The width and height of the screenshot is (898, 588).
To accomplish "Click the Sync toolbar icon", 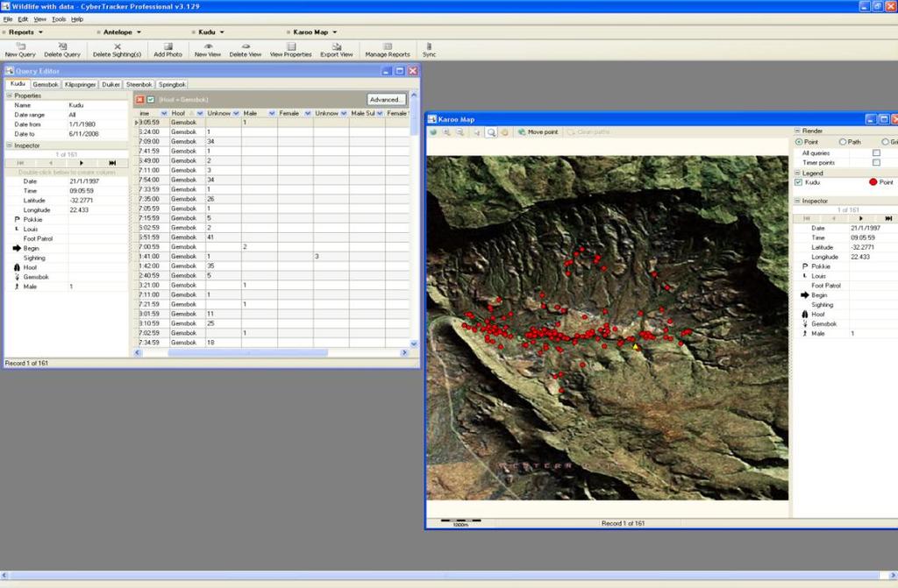I will (x=429, y=50).
